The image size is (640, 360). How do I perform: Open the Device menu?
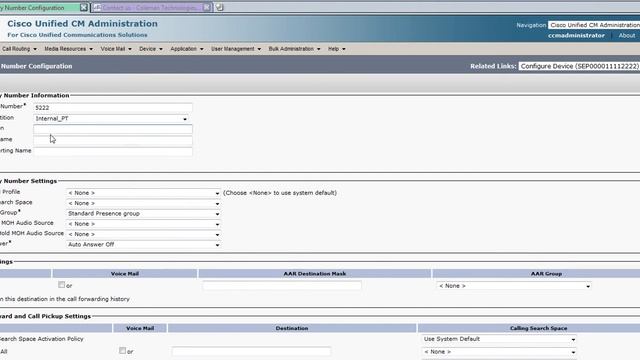coord(151,49)
